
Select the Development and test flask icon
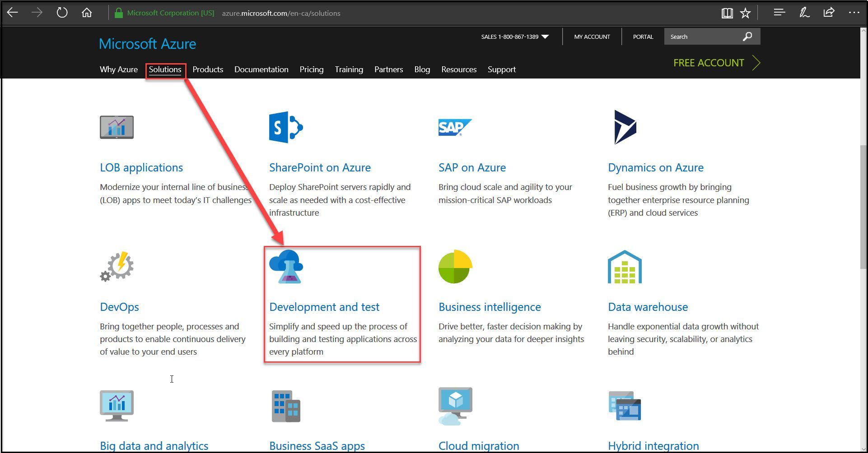click(x=285, y=267)
